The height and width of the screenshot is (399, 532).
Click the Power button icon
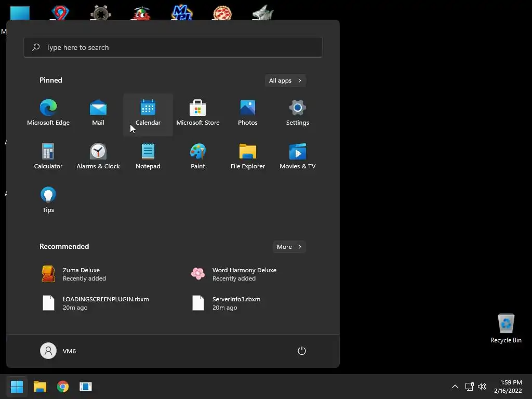(302, 351)
